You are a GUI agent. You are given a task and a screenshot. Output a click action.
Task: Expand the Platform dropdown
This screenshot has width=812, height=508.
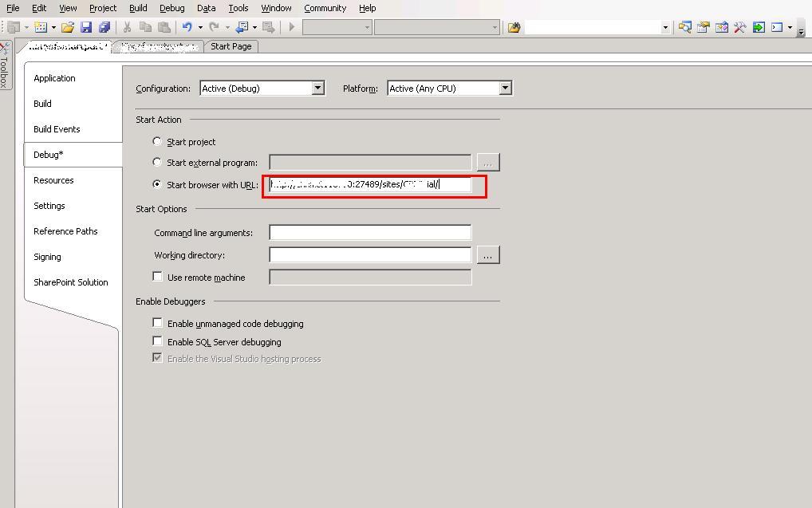point(506,88)
